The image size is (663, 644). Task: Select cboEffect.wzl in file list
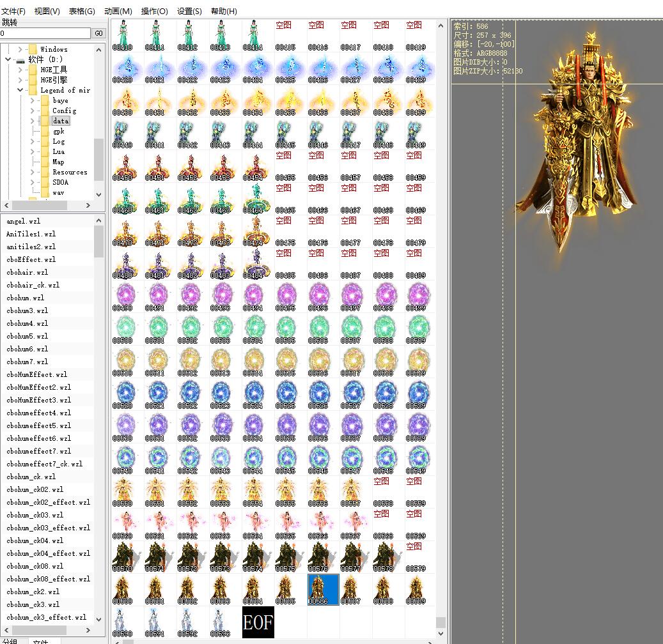pyautogui.click(x=31, y=259)
